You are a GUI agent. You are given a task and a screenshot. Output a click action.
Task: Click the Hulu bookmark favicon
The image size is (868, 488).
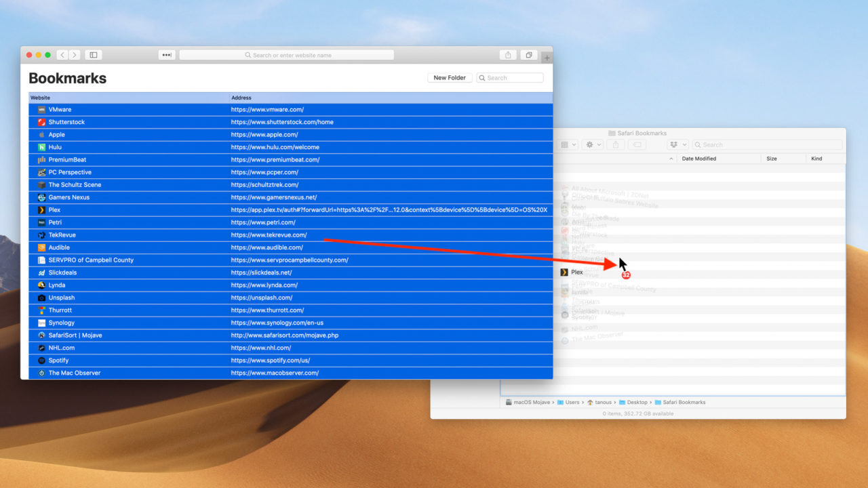click(41, 147)
